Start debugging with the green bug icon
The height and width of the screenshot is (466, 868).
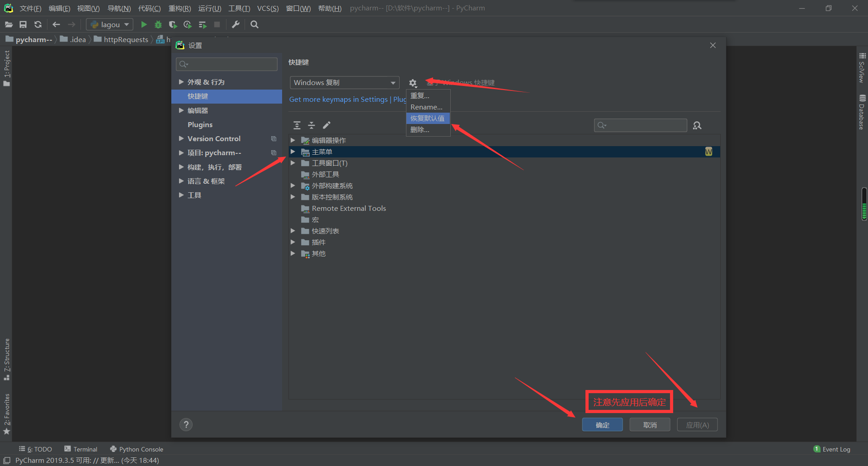click(x=158, y=24)
